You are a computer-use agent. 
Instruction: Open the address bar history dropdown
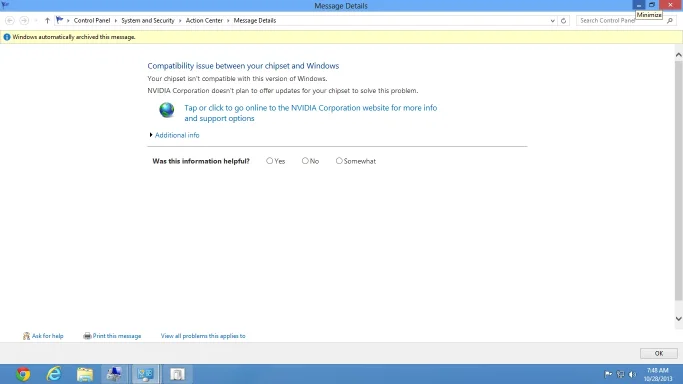[552, 20]
